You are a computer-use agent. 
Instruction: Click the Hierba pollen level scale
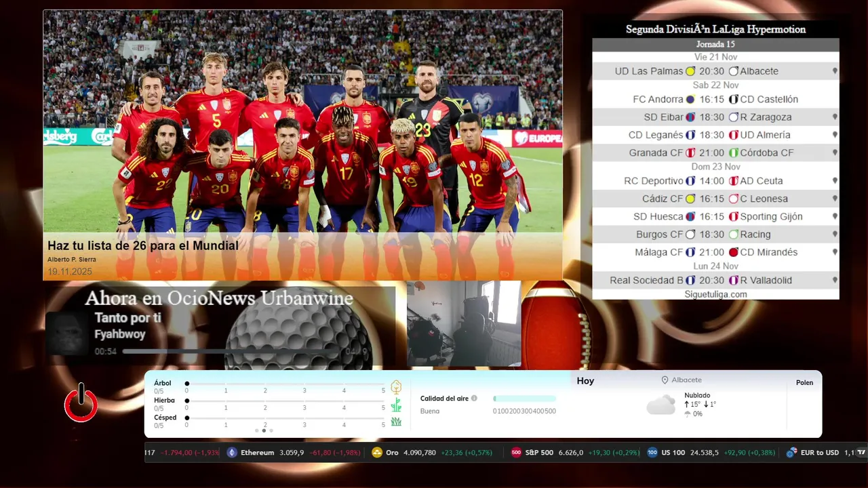click(x=285, y=401)
